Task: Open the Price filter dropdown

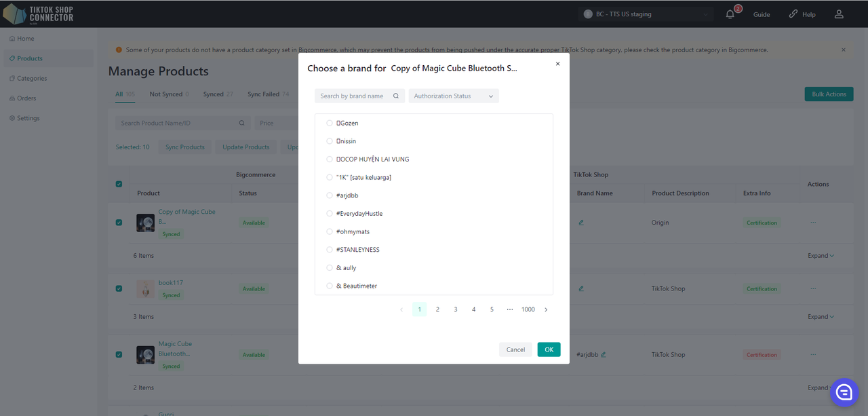Action: pos(277,123)
